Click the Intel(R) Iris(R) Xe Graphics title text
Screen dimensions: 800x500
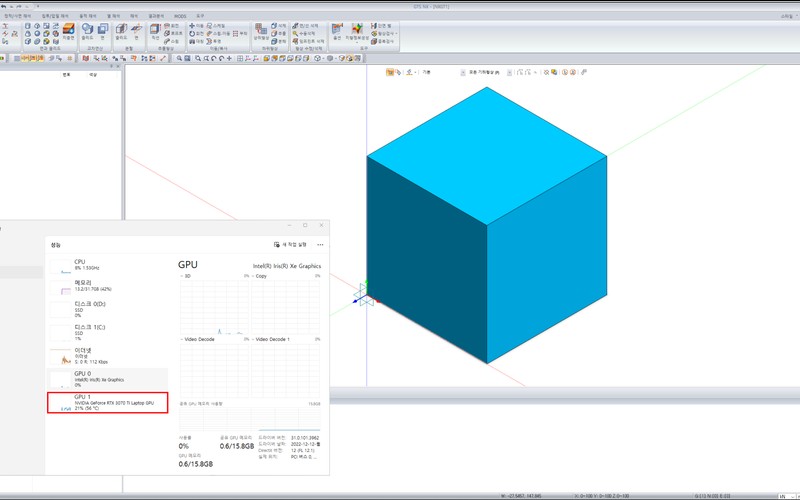pos(287,266)
